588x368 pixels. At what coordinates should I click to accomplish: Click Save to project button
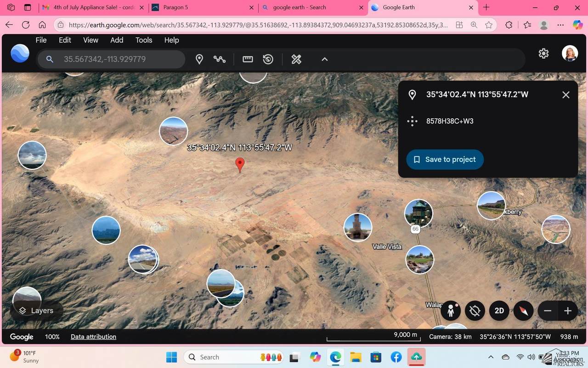tap(445, 160)
